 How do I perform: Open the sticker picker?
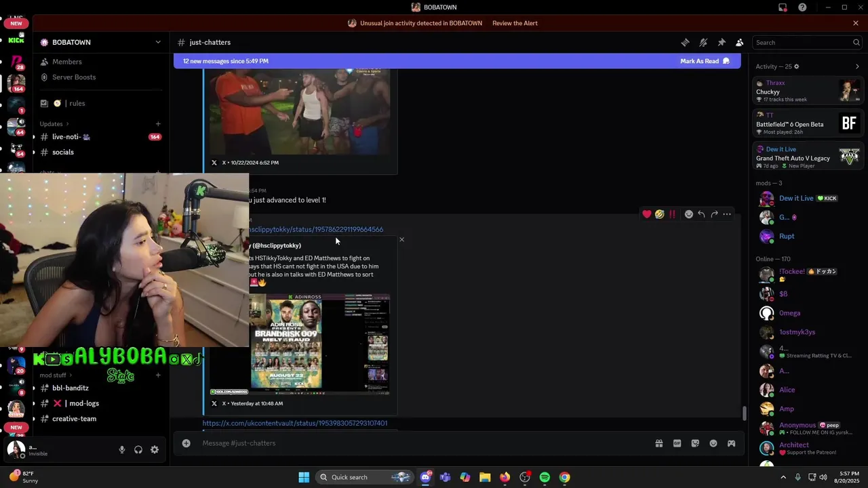click(695, 443)
